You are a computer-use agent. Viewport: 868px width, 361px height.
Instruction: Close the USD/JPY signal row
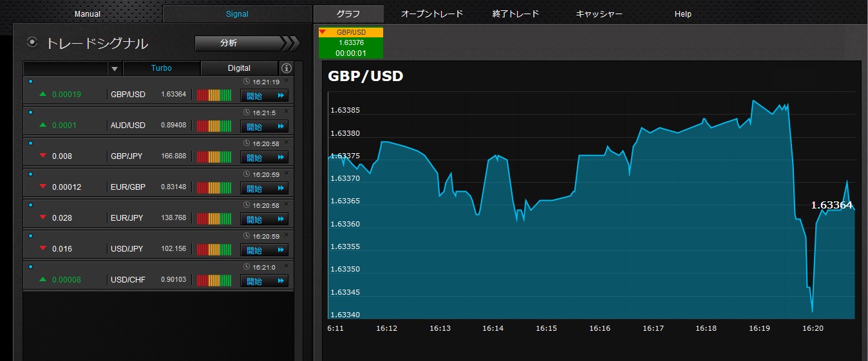[287, 235]
